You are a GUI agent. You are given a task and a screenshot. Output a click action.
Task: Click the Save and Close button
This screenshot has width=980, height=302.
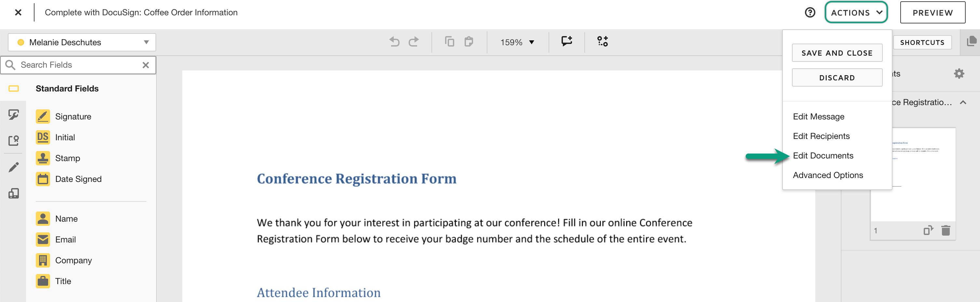[837, 53]
